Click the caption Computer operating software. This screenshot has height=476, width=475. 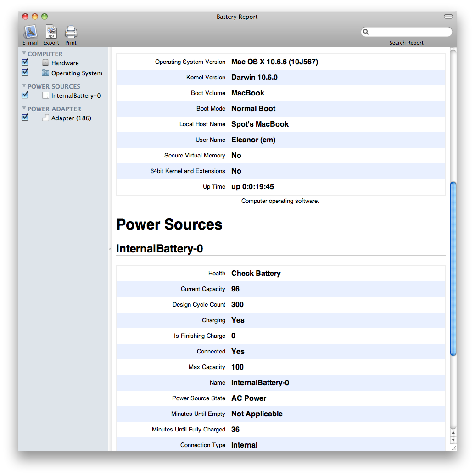click(280, 201)
